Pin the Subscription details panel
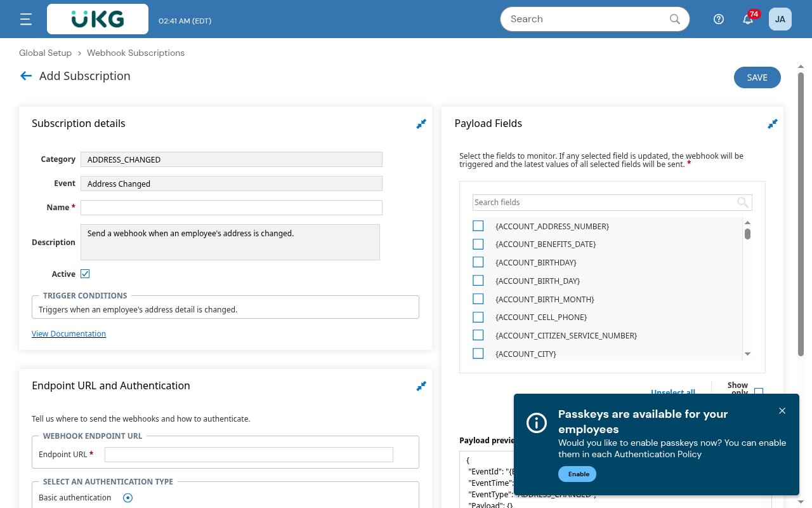This screenshot has width=812, height=508. [421, 124]
